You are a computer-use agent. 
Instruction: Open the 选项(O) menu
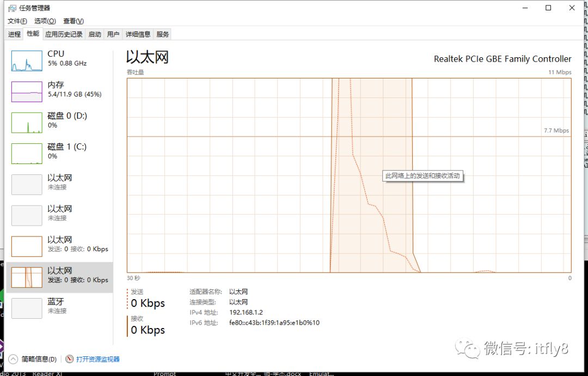(x=45, y=21)
